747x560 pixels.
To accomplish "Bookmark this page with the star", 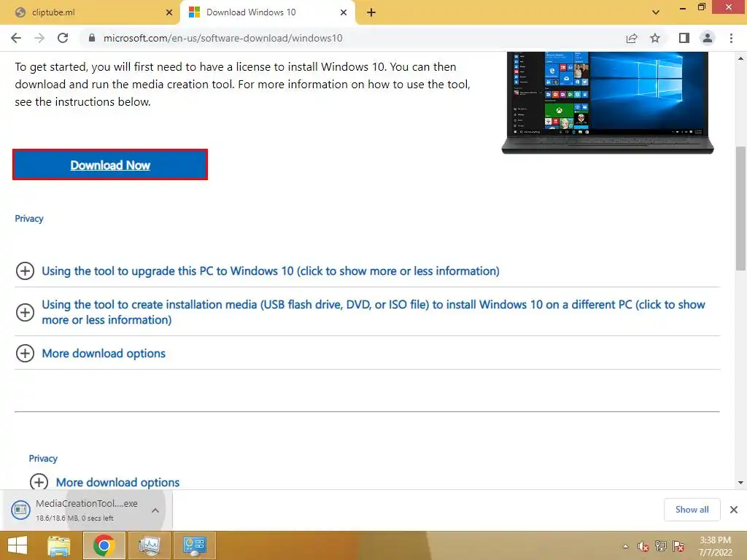I will pos(655,38).
